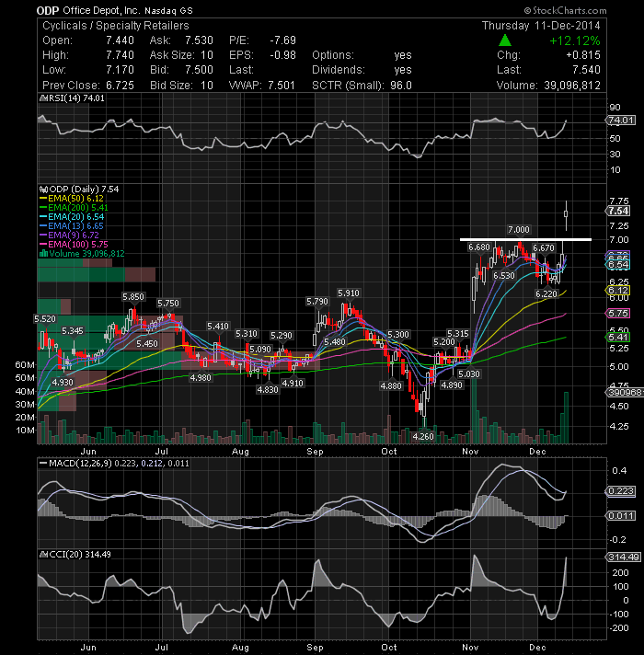Click the 6.680 price annotation
This screenshot has height=655, width=644.
pos(479,247)
